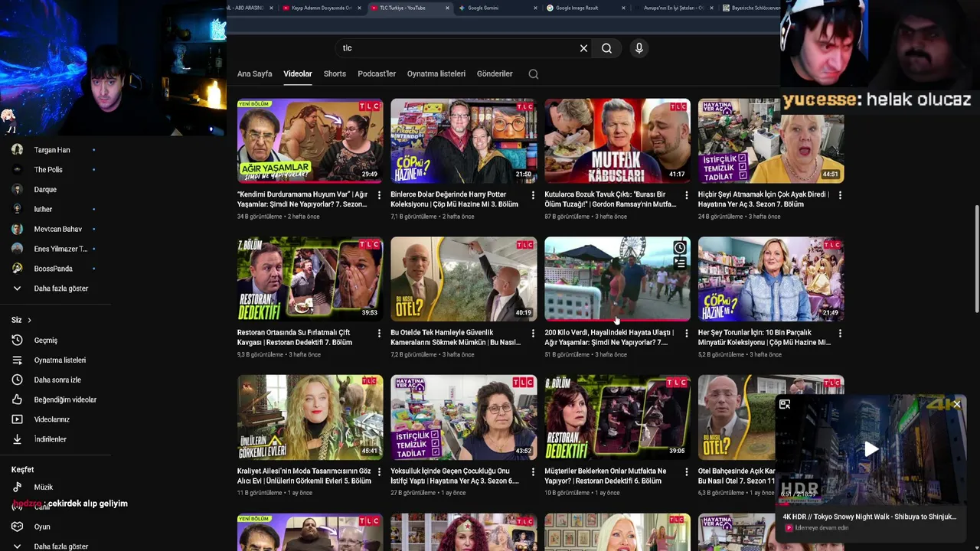Switch to TLC Türkiye - YouTube browser tab
The width and height of the screenshot is (980, 551).
410,8
